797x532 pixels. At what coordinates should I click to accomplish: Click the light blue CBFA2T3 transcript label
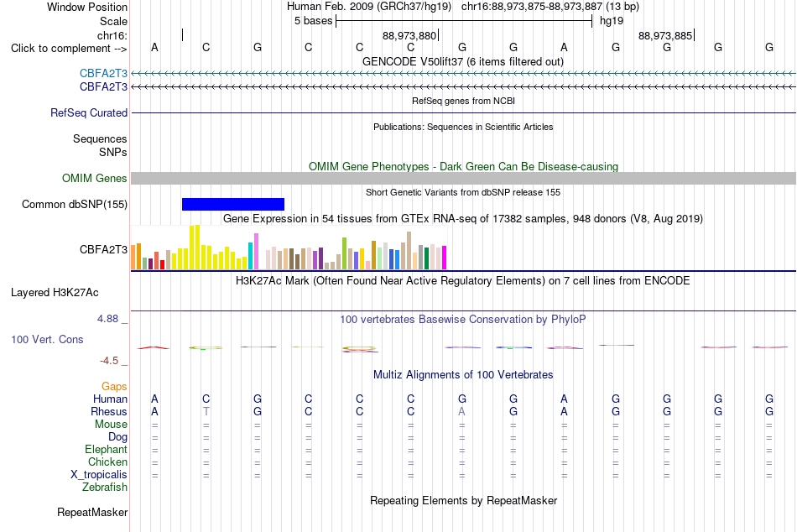[103, 73]
